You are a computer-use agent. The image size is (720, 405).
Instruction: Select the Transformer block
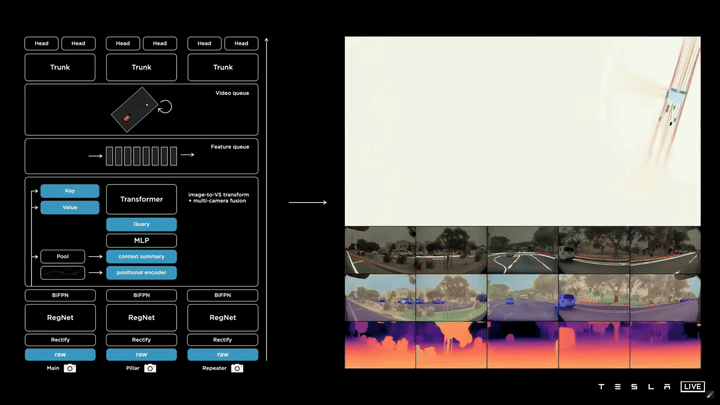coord(141,199)
